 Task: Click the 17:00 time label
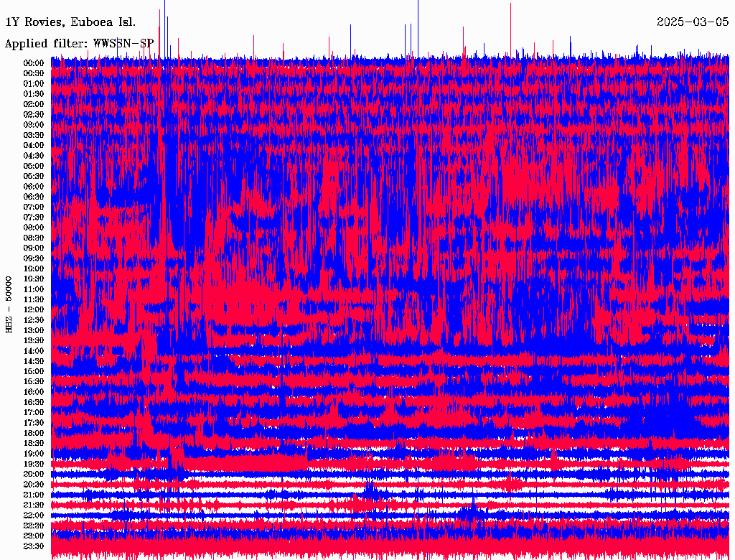34,412
